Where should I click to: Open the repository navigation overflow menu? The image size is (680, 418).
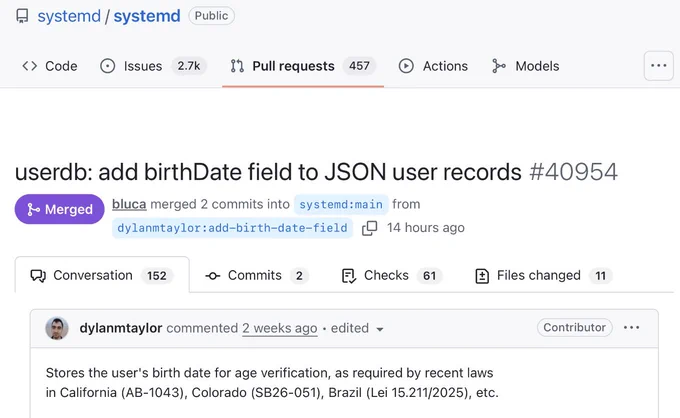tap(658, 65)
